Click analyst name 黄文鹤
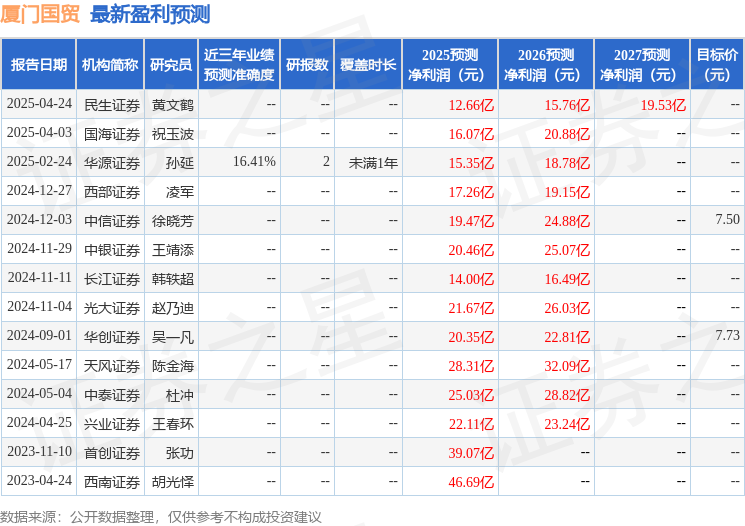Screen dimensions: 745x526 (x=173, y=105)
